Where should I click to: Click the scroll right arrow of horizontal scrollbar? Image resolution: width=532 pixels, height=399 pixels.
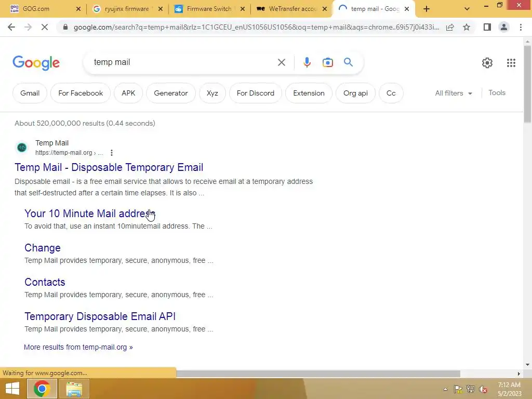[x=518, y=374]
